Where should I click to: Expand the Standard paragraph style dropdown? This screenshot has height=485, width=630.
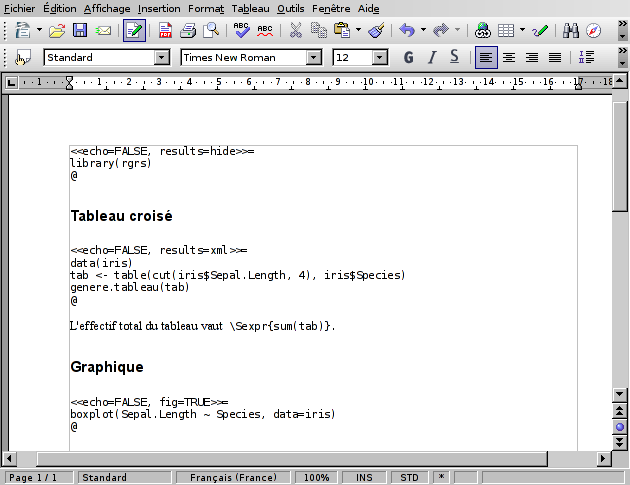[x=161, y=58]
